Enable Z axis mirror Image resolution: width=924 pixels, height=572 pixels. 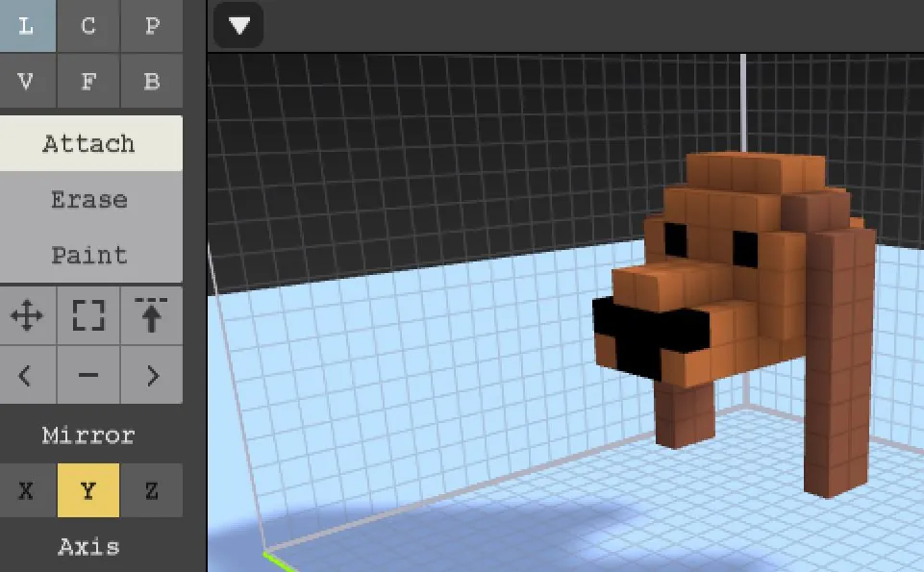pos(152,490)
